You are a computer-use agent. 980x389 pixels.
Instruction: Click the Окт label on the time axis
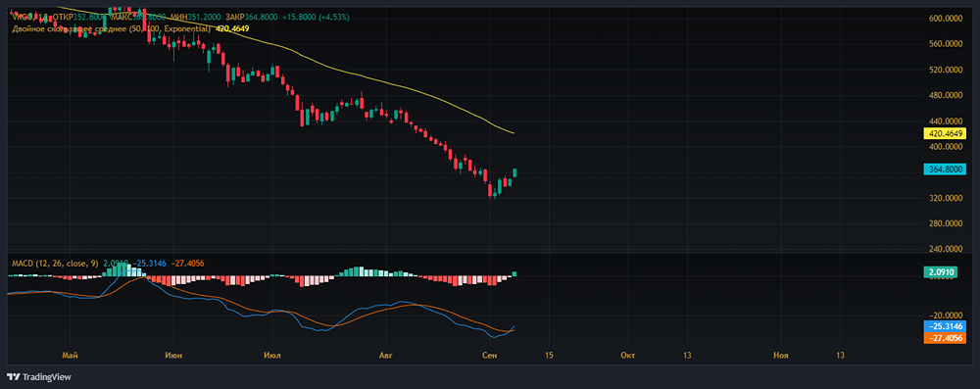[x=627, y=356]
